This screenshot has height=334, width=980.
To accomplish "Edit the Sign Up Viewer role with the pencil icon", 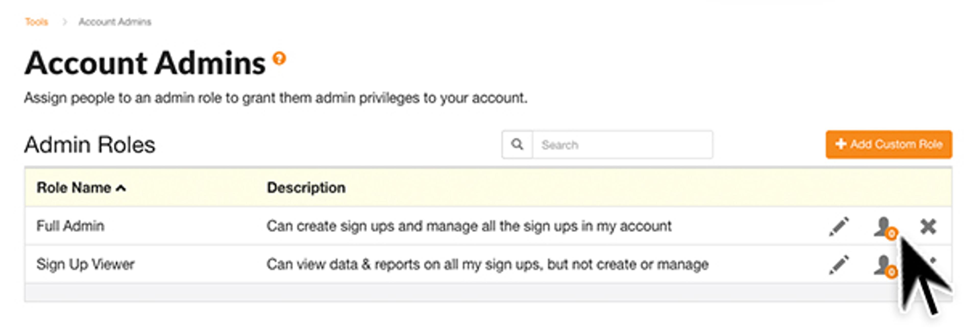I will (x=839, y=264).
